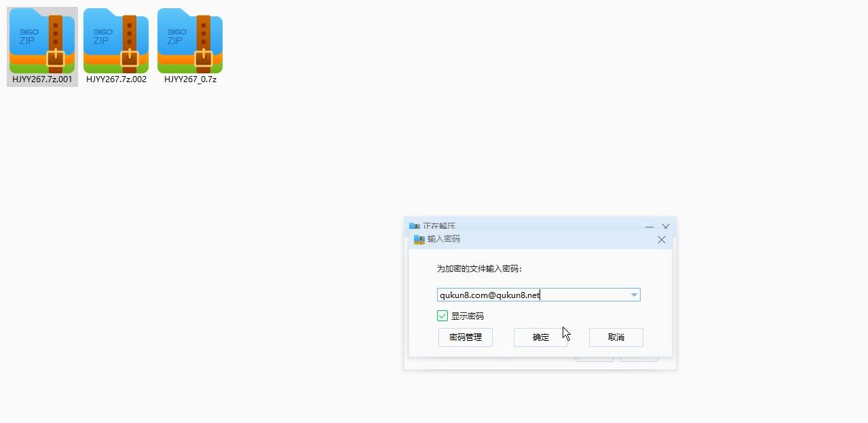Confirm password with 确定 button

point(541,337)
